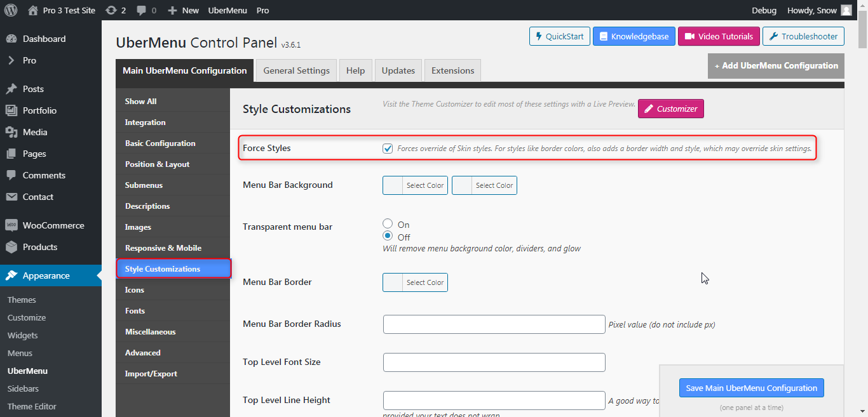Viewport: 868px width, 417px height.
Task: Click the WordPress logo icon
Action: coord(10,10)
